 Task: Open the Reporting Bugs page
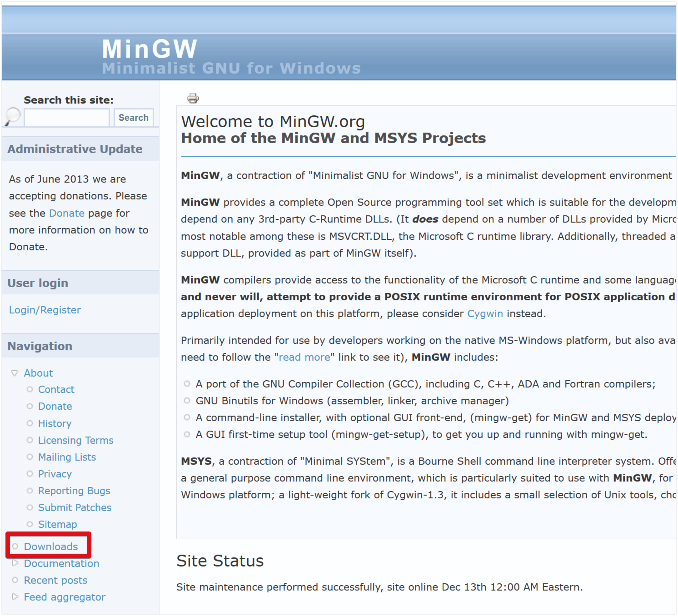pyautogui.click(x=74, y=491)
